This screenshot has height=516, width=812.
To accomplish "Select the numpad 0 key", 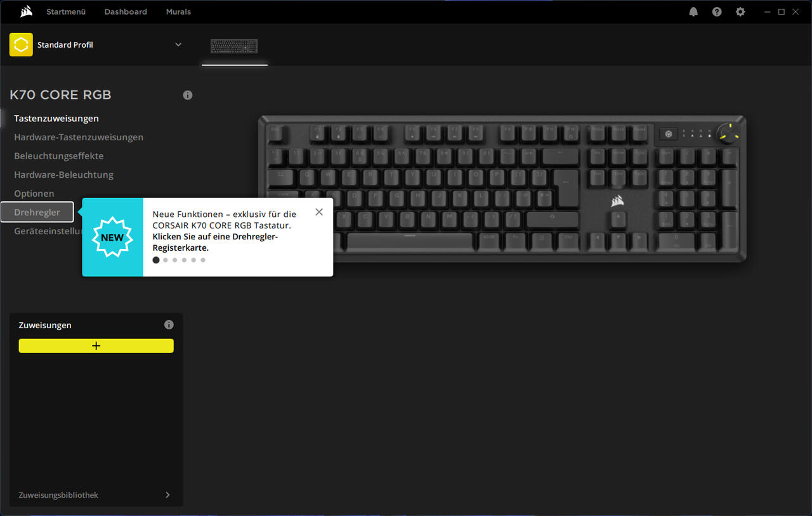I will (676, 242).
